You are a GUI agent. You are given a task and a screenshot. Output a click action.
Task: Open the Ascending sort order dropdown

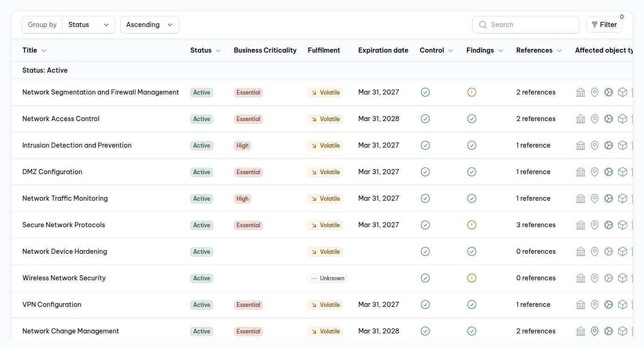(149, 25)
